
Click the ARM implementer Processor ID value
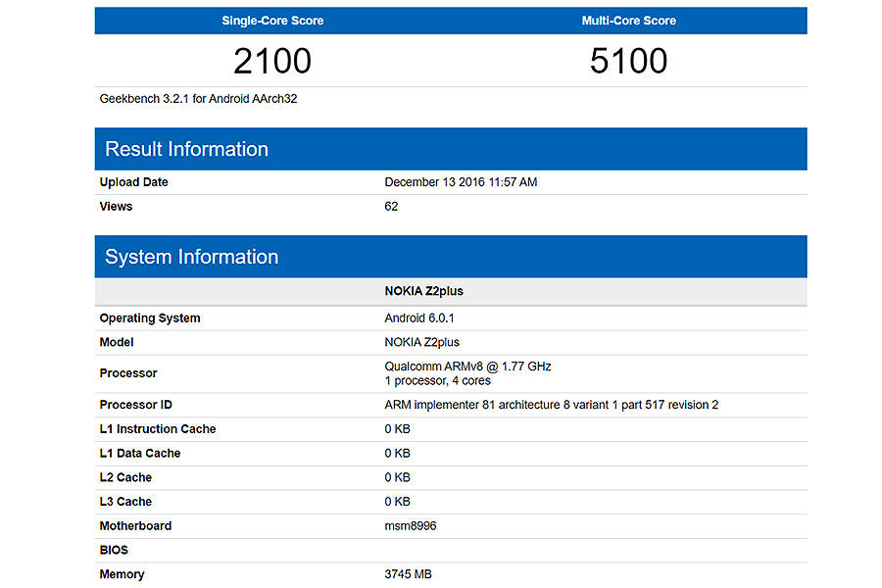tap(551, 405)
